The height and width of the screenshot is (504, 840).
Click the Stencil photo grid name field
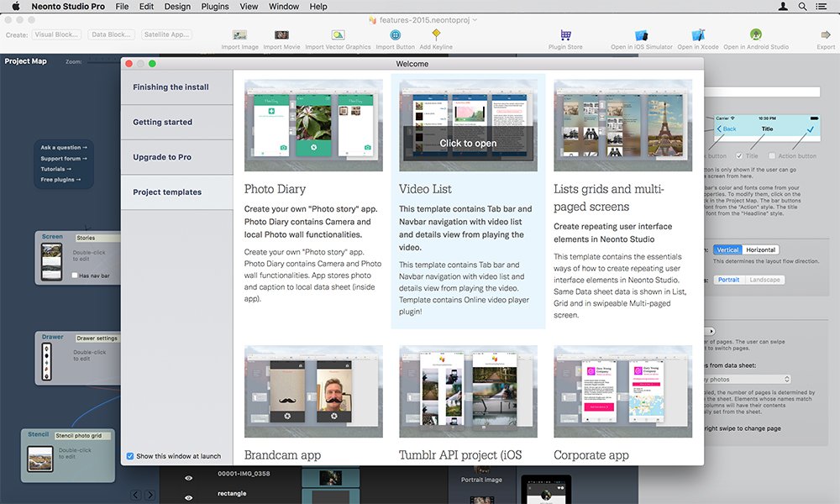click(83, 435)
